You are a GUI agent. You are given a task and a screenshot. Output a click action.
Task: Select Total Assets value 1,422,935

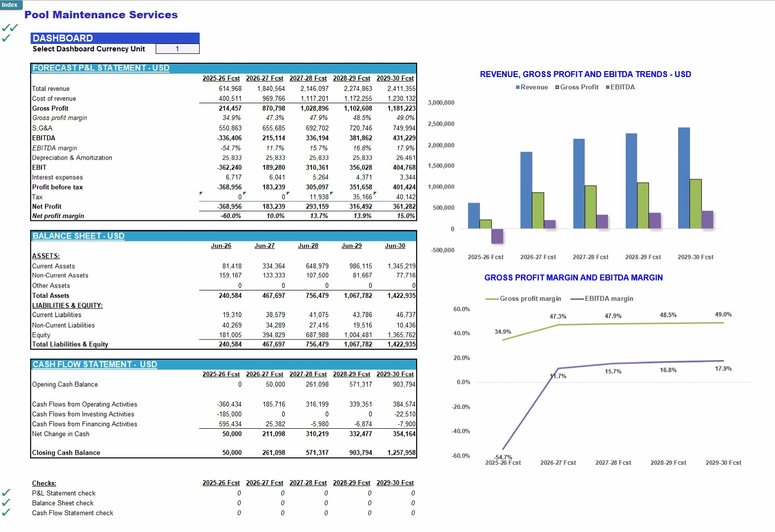401,296
